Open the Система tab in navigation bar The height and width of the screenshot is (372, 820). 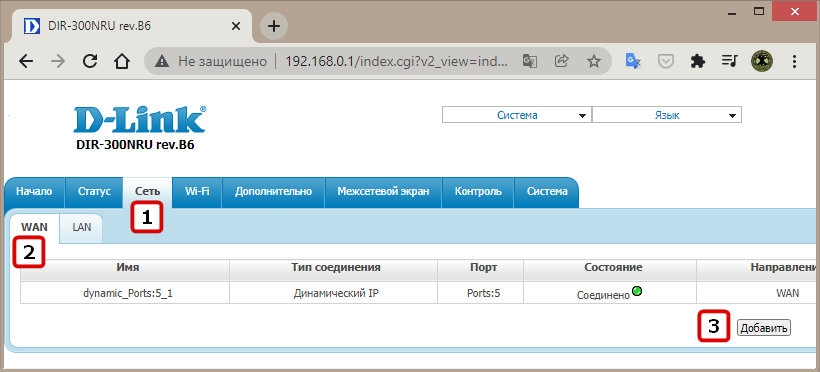(x=547, y=192)
